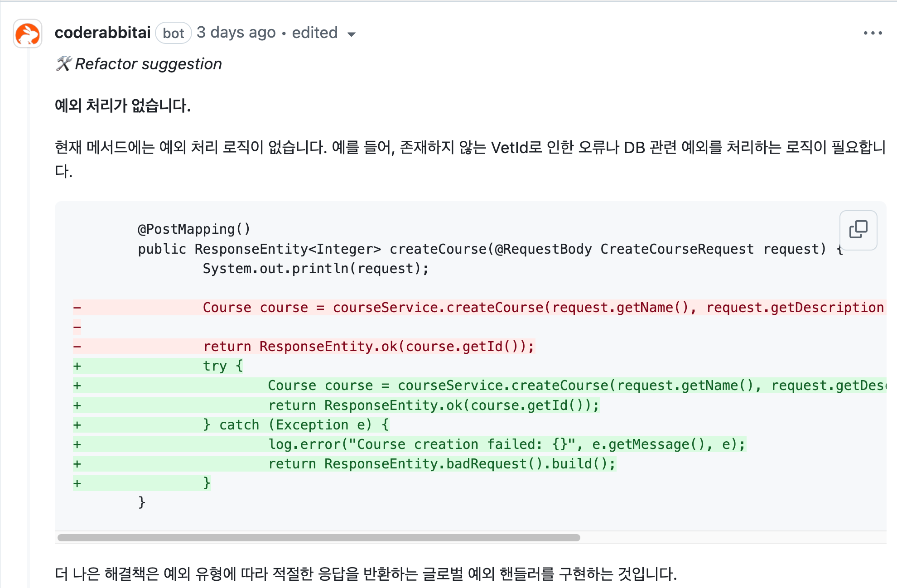Click the createCourse method signature line

pos(453,248)
